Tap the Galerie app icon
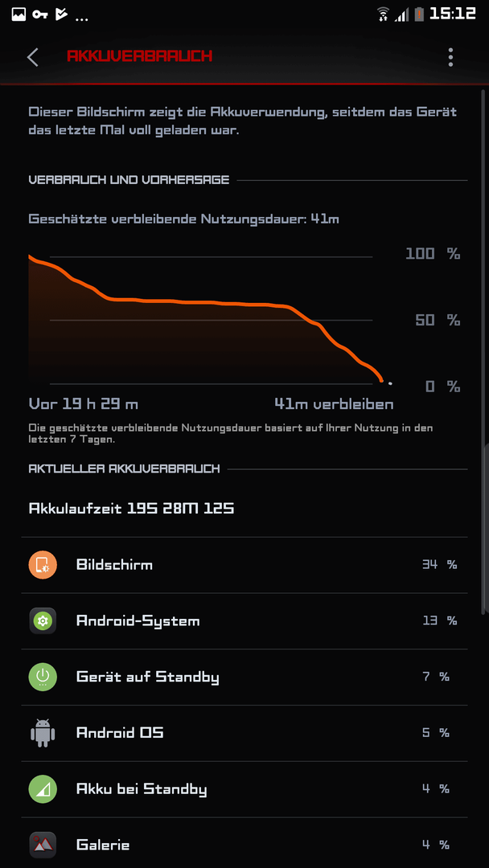 tap(43, 845)
